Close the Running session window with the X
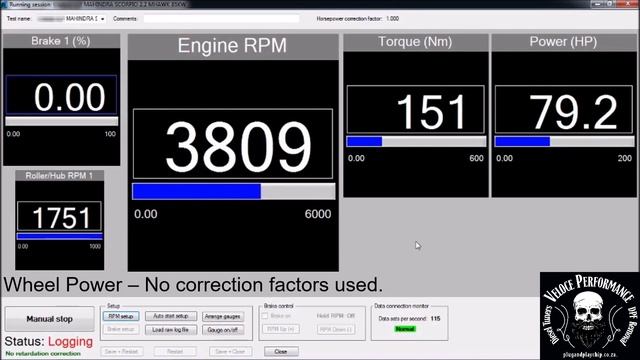The height and width of the screenshot is (360, 640). [x=629, y=4]
